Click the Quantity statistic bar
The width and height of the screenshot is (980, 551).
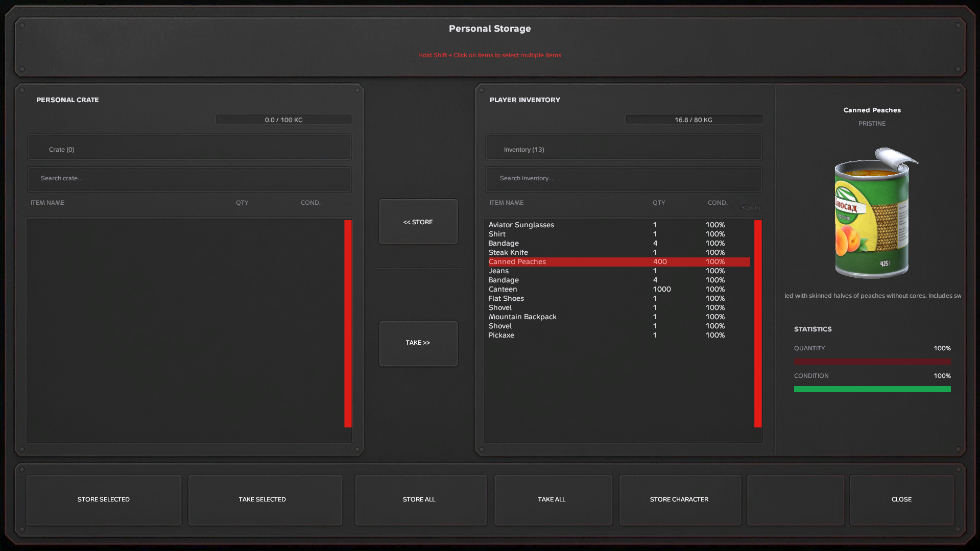pyautogui.click(x=872, y=362)
